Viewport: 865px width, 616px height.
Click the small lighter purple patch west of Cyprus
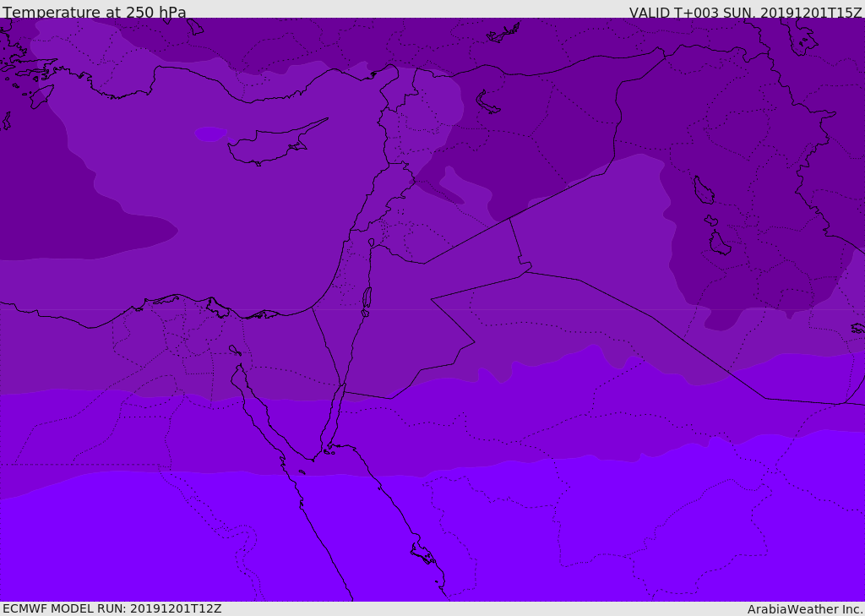210,134
